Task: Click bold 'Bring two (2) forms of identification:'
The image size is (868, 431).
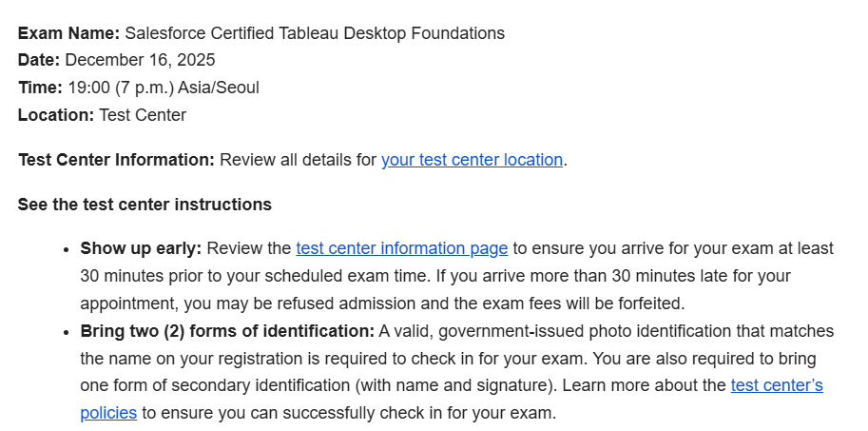Action: click(x=227, y=331)
